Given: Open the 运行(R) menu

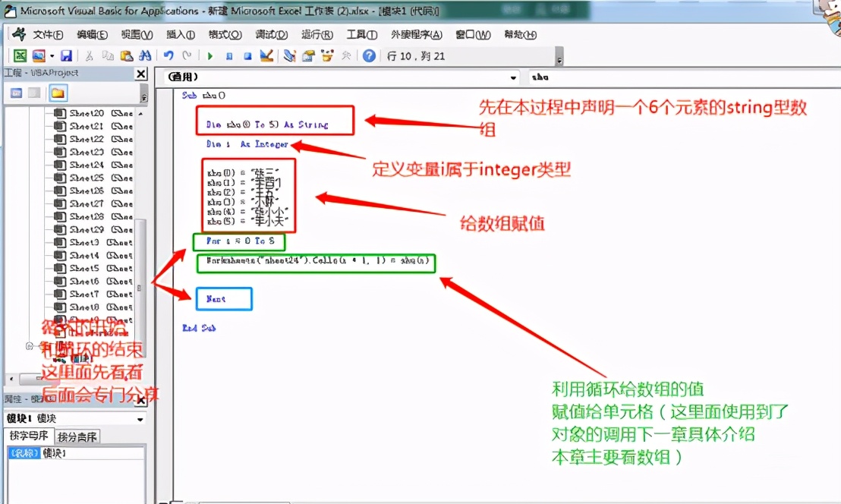Looking at the screenshot, I should [x=317, y=35].
